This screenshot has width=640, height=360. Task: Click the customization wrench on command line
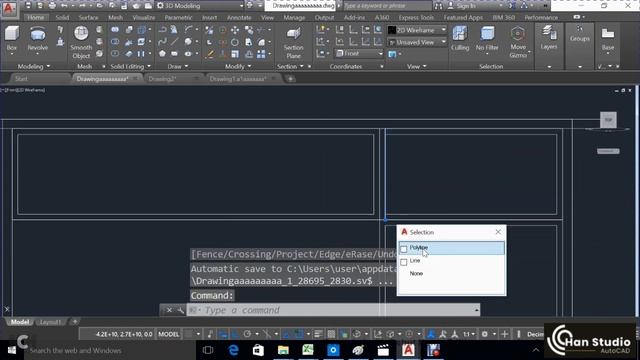click(x=180, y=310)
